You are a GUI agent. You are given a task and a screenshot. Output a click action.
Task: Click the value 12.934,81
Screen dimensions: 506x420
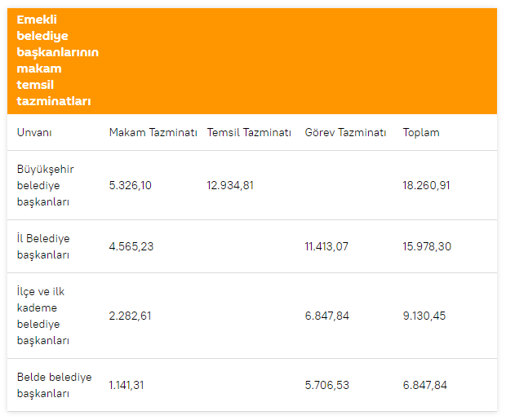[230, 185]
